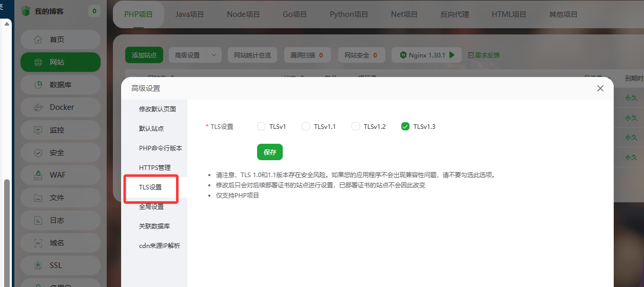Screen dimensions: 644x287
Task: Close the 高级设置 dialog
Action: point(600,88)
